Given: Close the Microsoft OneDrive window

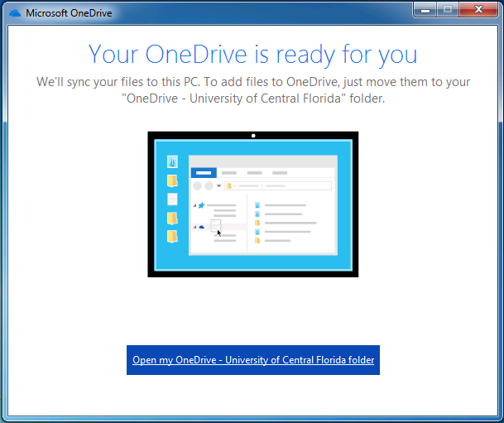Looking at the screenshot, I should [x=478, y=10].
